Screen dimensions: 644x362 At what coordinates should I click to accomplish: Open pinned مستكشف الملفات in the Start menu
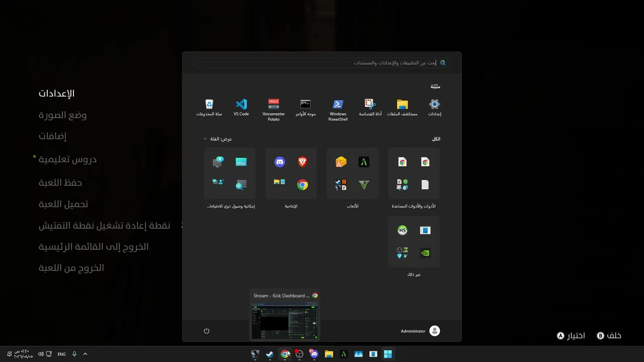[x=402, y=108]
